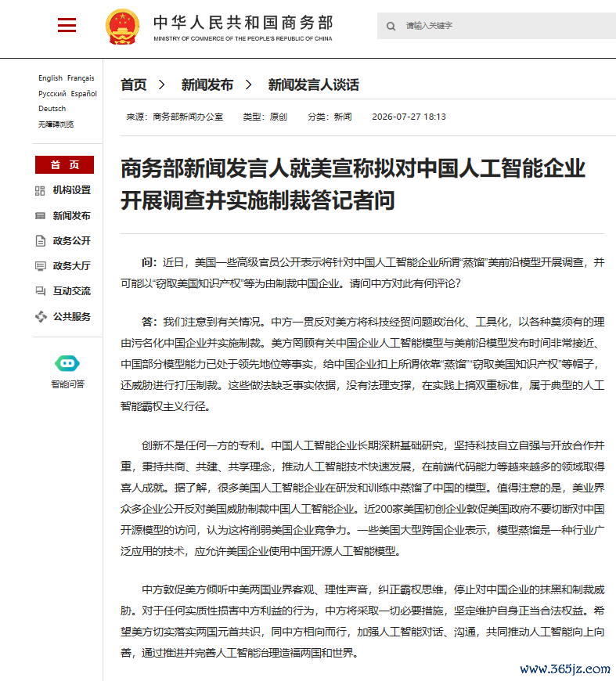Open 新闻发言人谈话 breadcrumb link
616x681 pixels.
coord(313,85)
